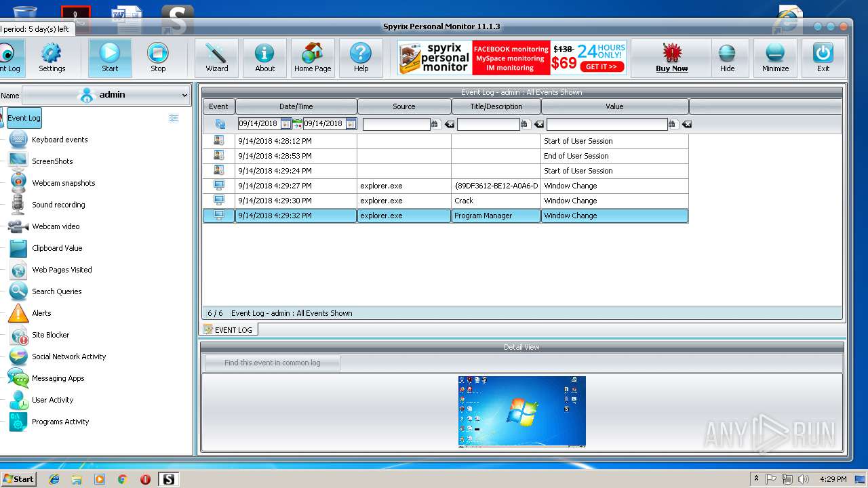Open Webcam snapshots category
868x488 pixels.
pyautogui.click(x=63, y=183)
